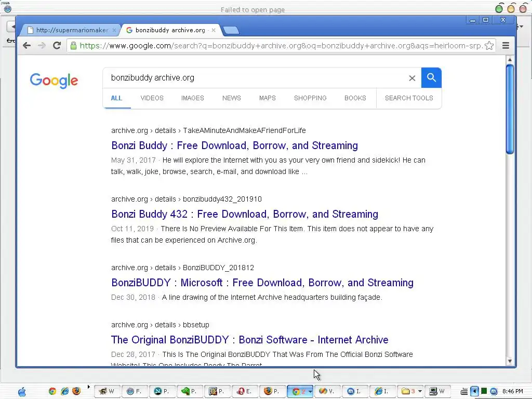Image resolution: width=532 pixels, height=399 pixels.
Task: Select the bonzibuddy archive.org browser tab
Action: [170, 30]
